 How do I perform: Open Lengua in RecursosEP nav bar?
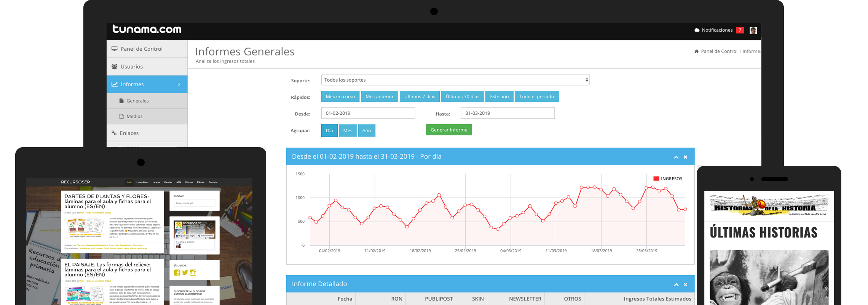(x=156, y=182)
